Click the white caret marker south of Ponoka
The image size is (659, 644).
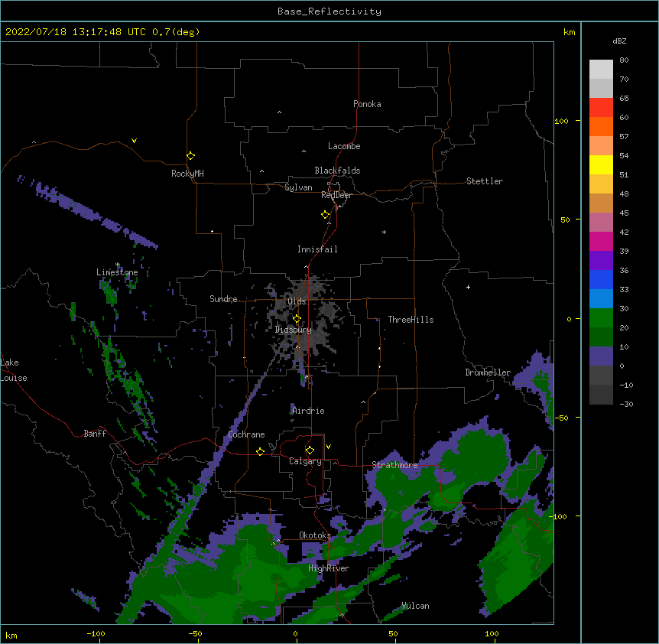[280, 112]
